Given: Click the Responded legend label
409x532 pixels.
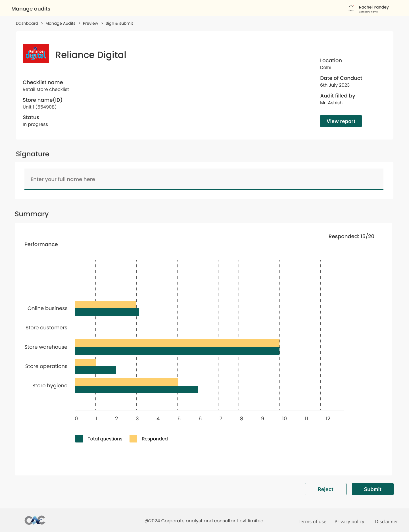Looking at the screenshot, I should [155, 439].
